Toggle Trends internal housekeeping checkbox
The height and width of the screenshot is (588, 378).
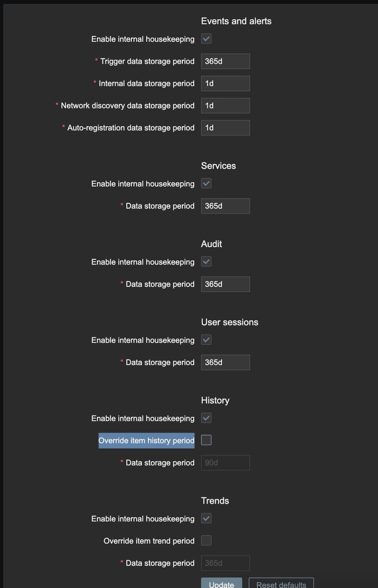point(206,518)
